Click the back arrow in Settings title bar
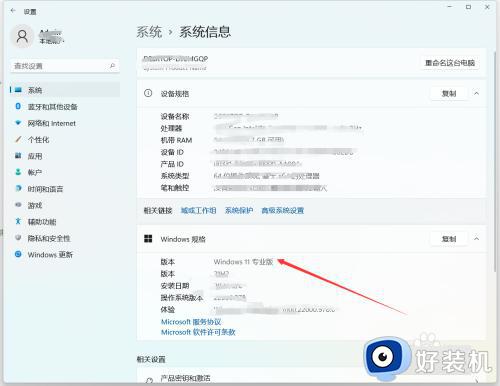This screenshot has height=386, width=500. click(13, 11)
